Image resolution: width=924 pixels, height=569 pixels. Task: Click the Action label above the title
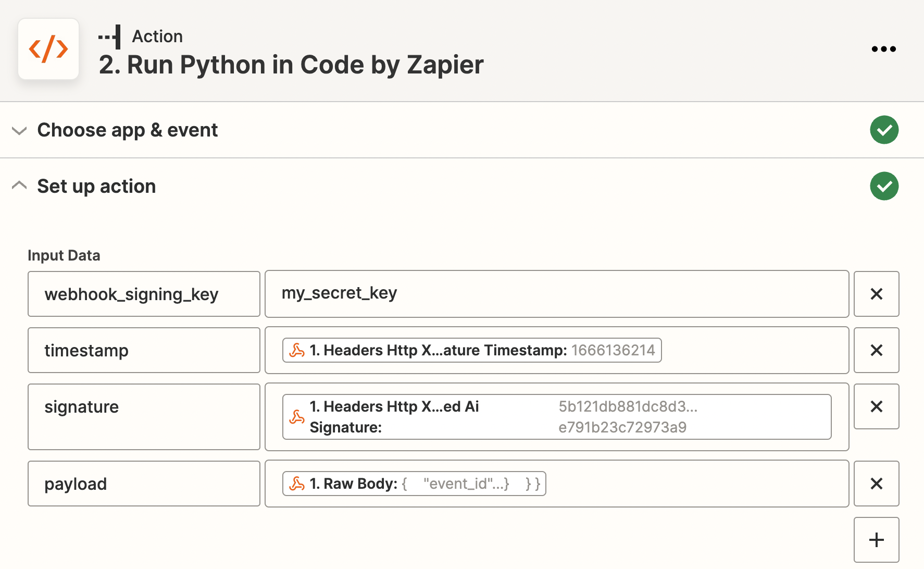pyautogui.click(x=157, y=36)
